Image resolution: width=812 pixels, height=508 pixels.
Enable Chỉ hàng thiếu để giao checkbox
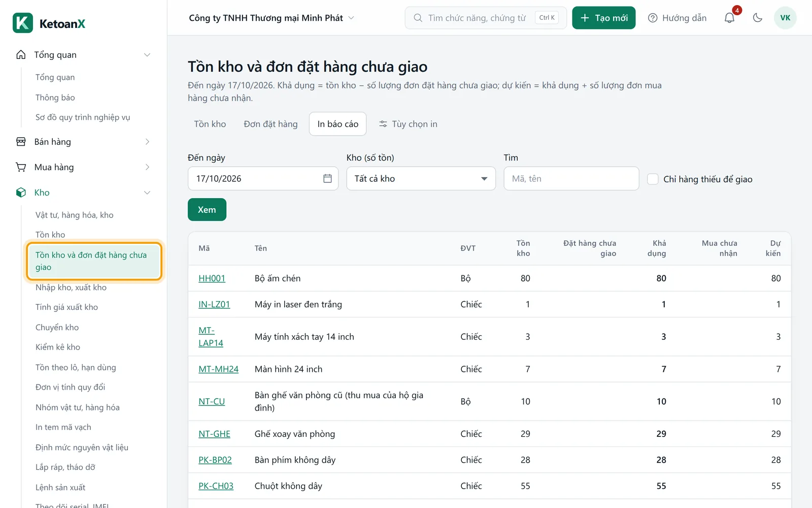click(x=653, y=179)
